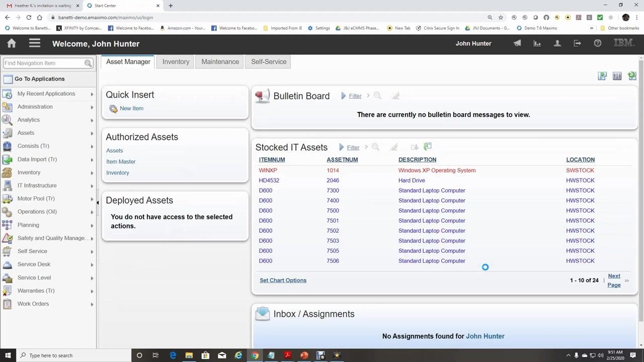Switch to the Inventory tab
The width and height of the screenshot is (644, 362).
(176, 62)
